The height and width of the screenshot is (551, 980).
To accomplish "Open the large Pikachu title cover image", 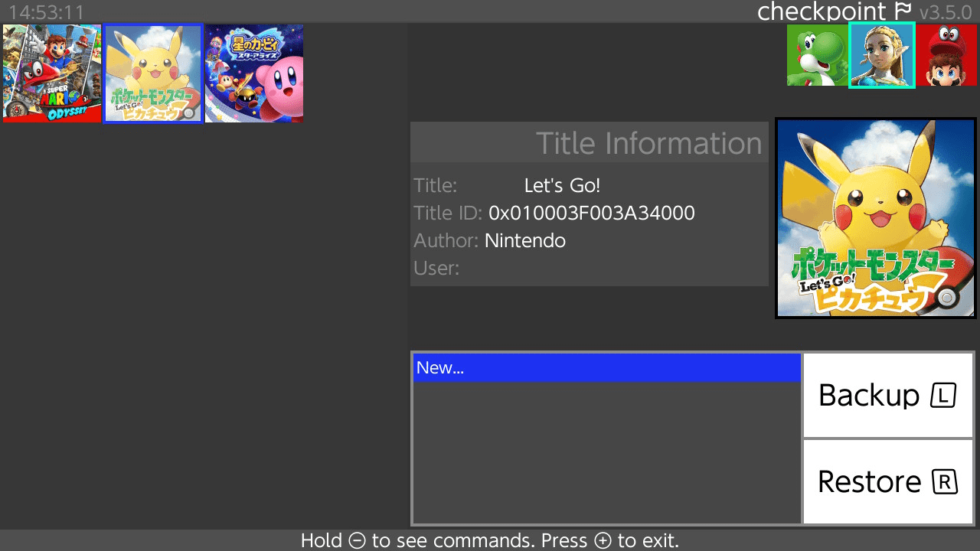I will pos(876,218).
